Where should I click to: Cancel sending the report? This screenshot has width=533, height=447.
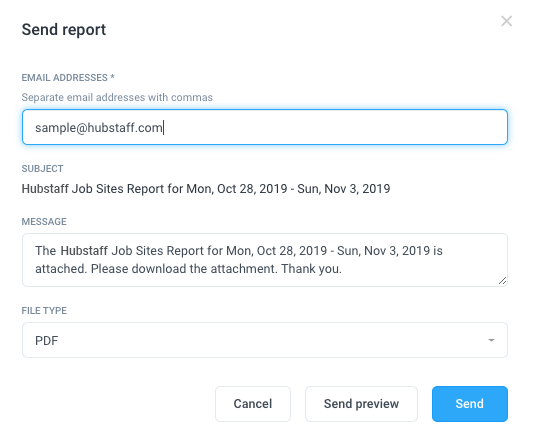(x=253, y=404)
